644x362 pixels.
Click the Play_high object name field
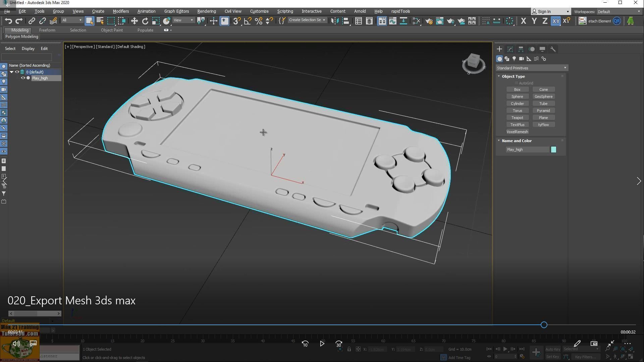[x=527, y=150]
